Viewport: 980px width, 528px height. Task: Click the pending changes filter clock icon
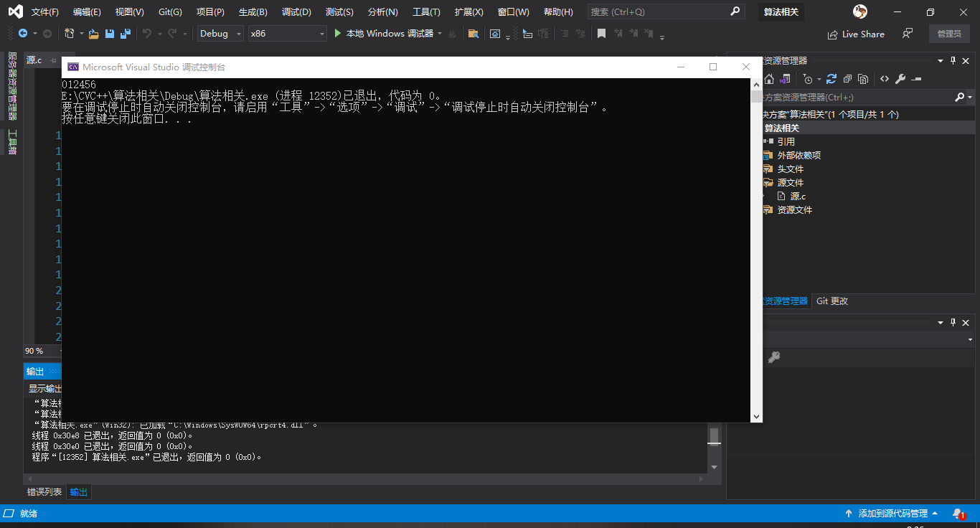coord(809,79)
